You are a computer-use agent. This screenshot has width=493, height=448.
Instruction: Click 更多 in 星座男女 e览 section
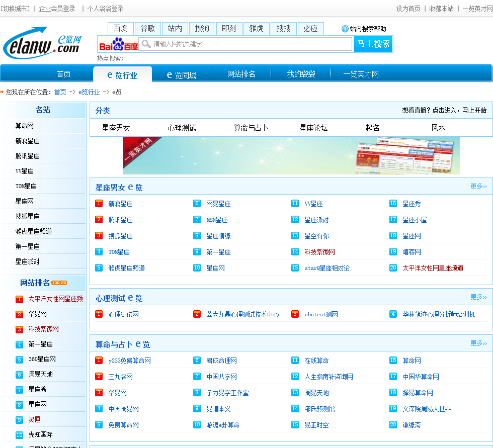pos(478,187)
